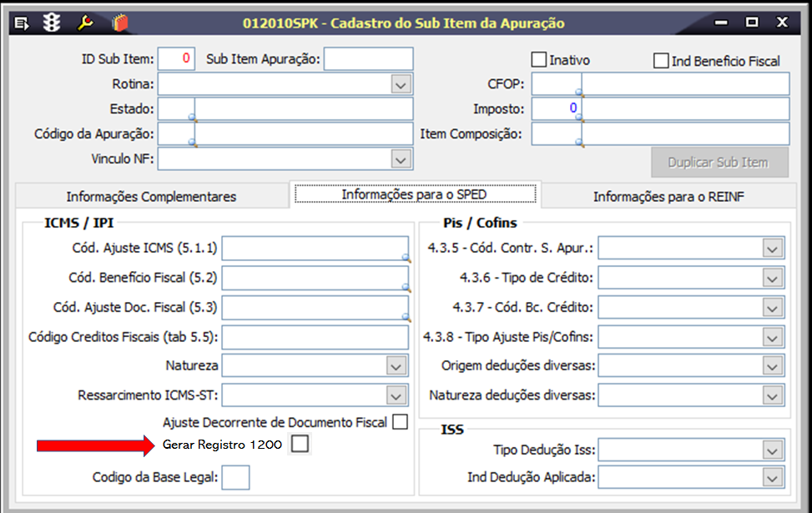Screen dimensions: 812x513
Task: Close the Cadastro do Sub Item window
Action: (782, 23)
